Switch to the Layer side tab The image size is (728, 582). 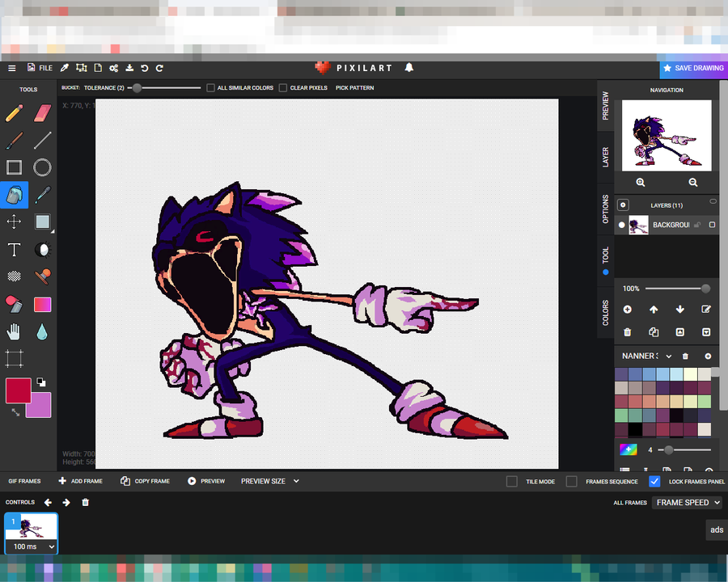(x=605, y=158)
